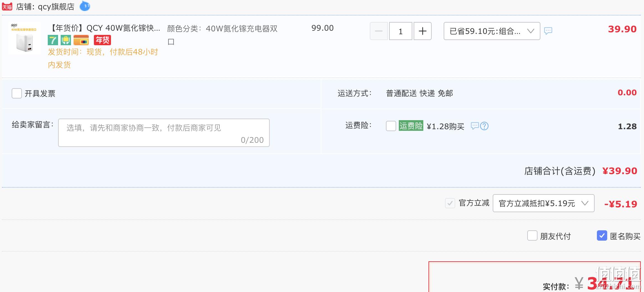Screen dimensions: 644x292
Task: Click the red 年货 tag badge
Action: pyautogui.click(x=102, y=40)
